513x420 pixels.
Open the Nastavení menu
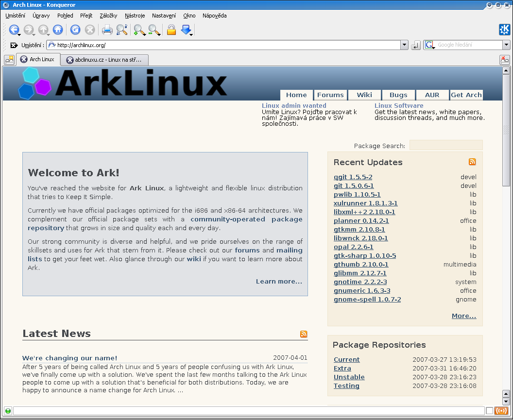point(164,16)
